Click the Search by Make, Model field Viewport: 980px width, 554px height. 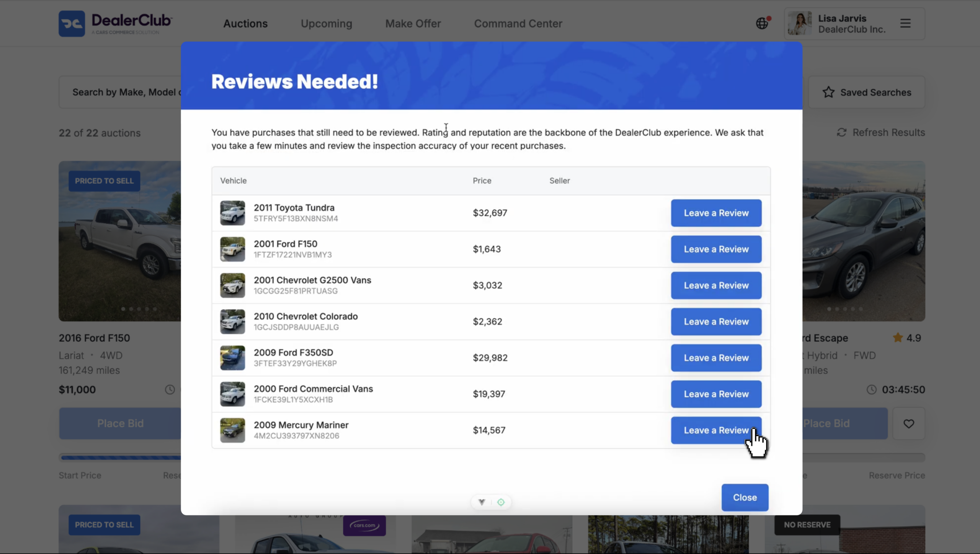[120, 92]
